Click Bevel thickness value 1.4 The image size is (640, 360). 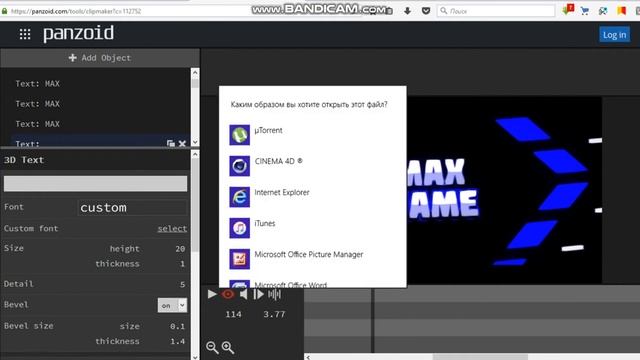178,341
